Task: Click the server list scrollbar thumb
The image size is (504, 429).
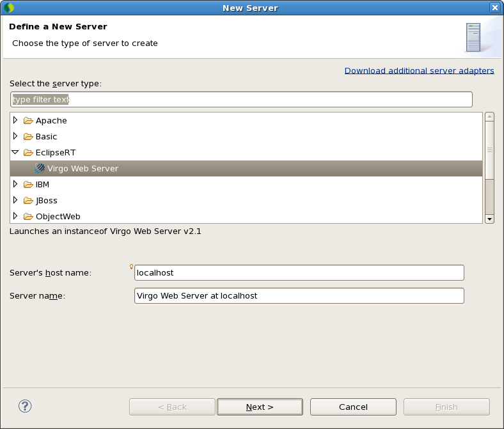Action: coord(489,150)
